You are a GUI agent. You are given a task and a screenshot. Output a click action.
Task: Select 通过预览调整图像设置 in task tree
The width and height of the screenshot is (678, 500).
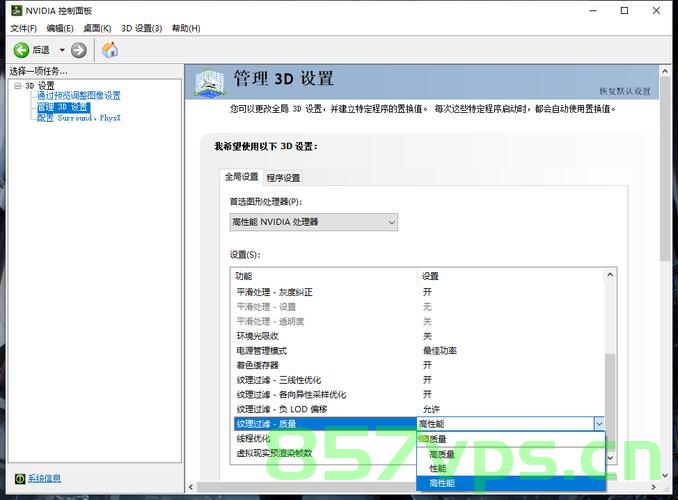(x=79, y=96)
